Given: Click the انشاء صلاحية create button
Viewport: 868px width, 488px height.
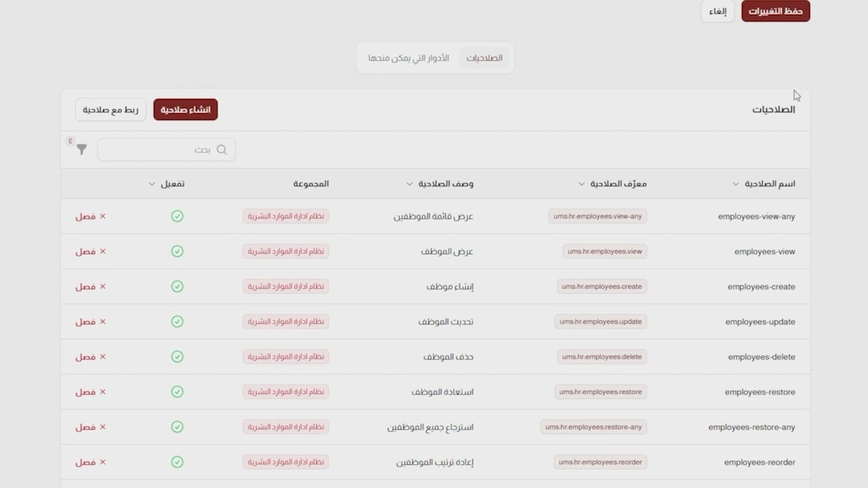Looking at the screenshot, I should pos(185,110).
